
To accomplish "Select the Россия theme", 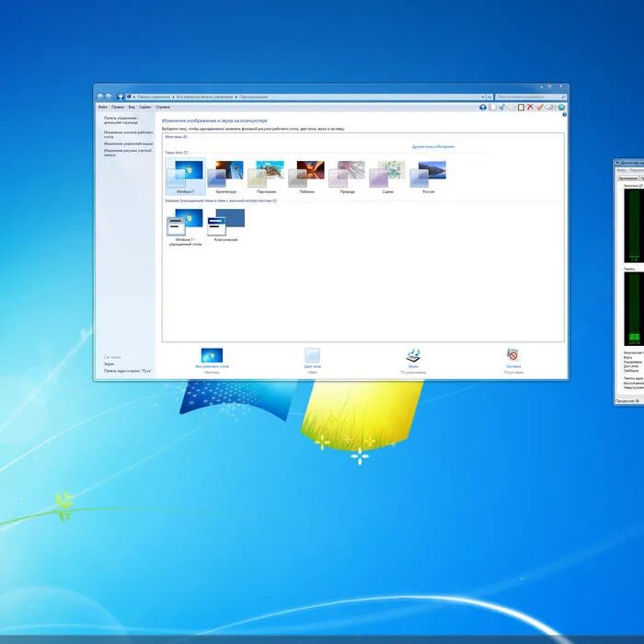I will pyautogui.click(x=428, y=177).
